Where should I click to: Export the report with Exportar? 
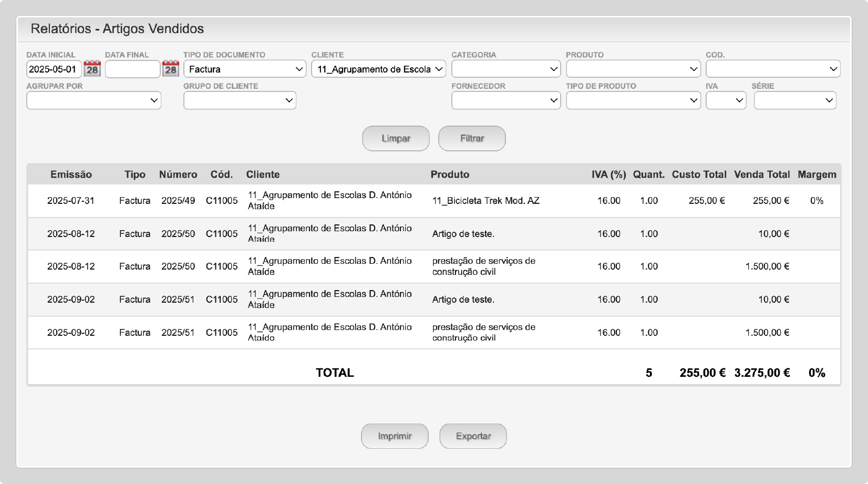473,436
